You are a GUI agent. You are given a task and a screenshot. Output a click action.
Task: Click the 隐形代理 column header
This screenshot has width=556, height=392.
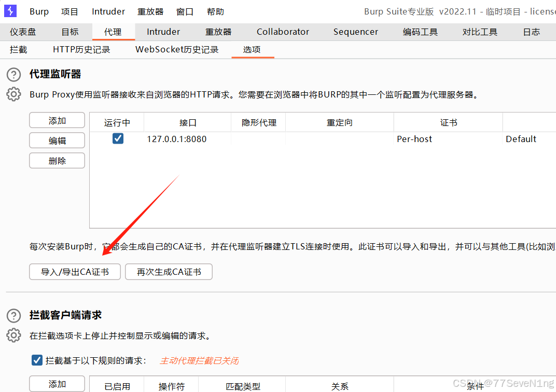[259, 123]
